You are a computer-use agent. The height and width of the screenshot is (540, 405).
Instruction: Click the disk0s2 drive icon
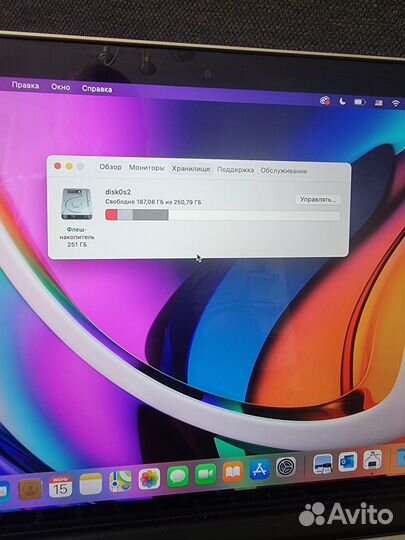coord(77,204)
